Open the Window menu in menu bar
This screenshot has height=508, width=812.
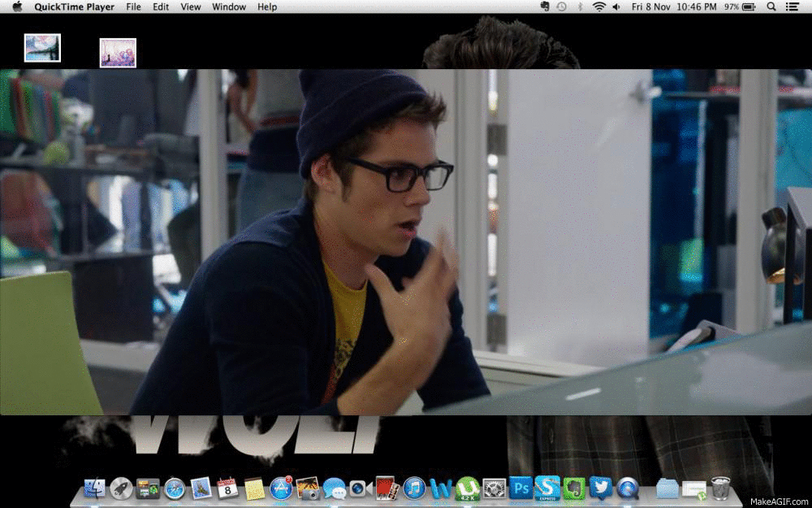tap(229, 7)
